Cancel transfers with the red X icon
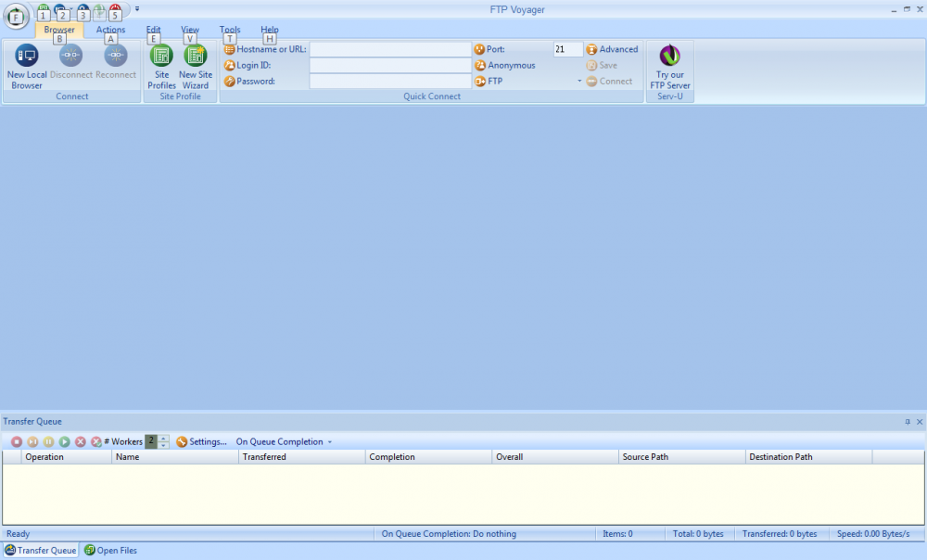The width and height of the screenshot is (927, 560). point(79,441)
